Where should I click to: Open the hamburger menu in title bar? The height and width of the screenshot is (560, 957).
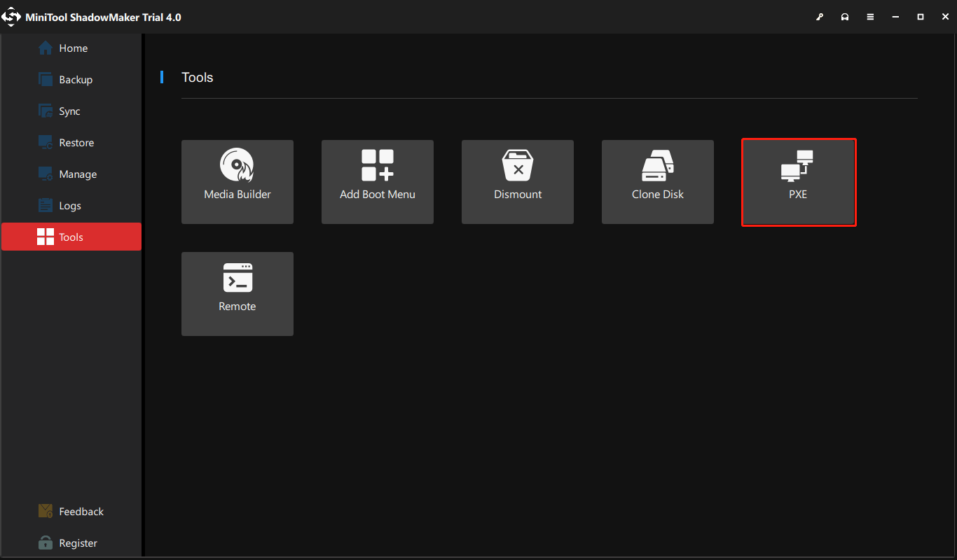870,17
